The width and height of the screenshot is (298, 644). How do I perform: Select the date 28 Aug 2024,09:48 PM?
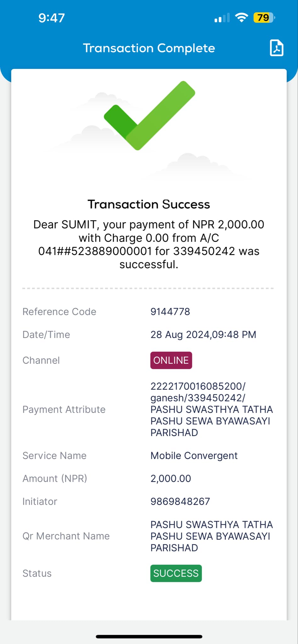point(203,335)
